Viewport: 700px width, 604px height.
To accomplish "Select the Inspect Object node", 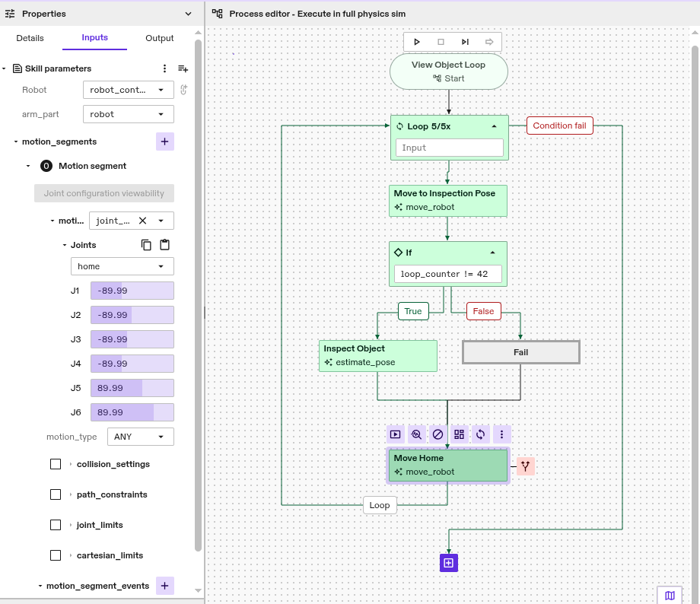I will pos(377,355).
